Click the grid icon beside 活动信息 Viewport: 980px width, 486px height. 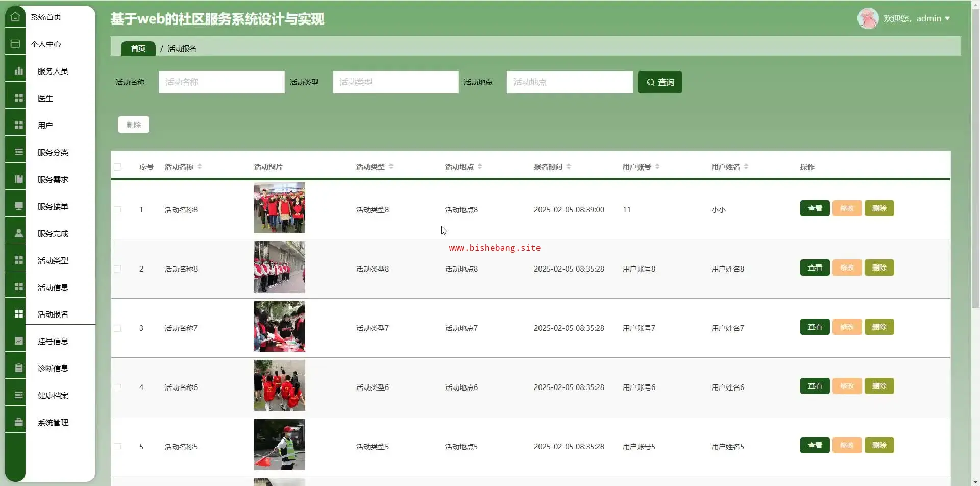coord(19,287)
